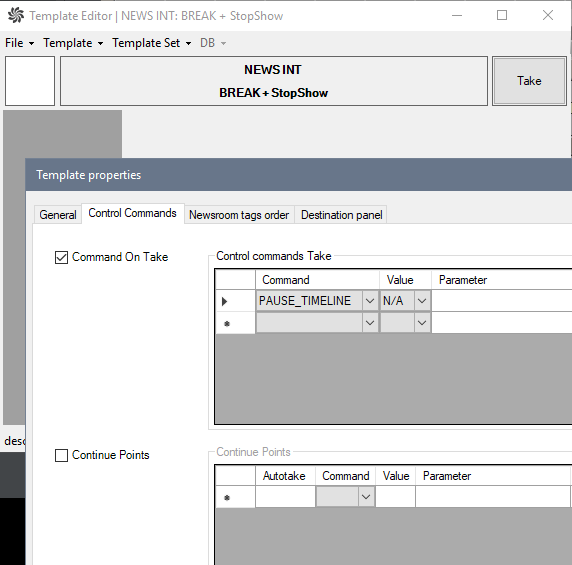Screen dimensions: 572x565
Task: Open the Destination panel tab
Action: [341, 214]
